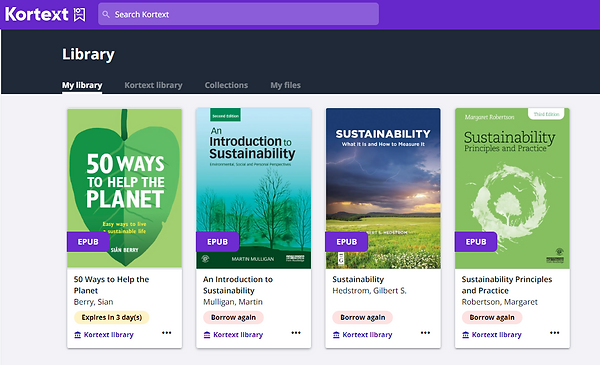
Task: Click Kortext library link under 50 Ways
Action: pos(109,335)
